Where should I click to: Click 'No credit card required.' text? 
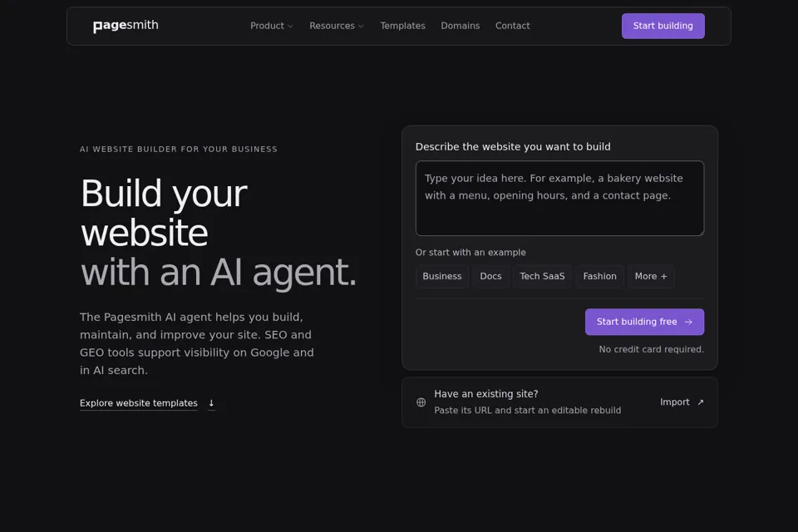[652, 349]
